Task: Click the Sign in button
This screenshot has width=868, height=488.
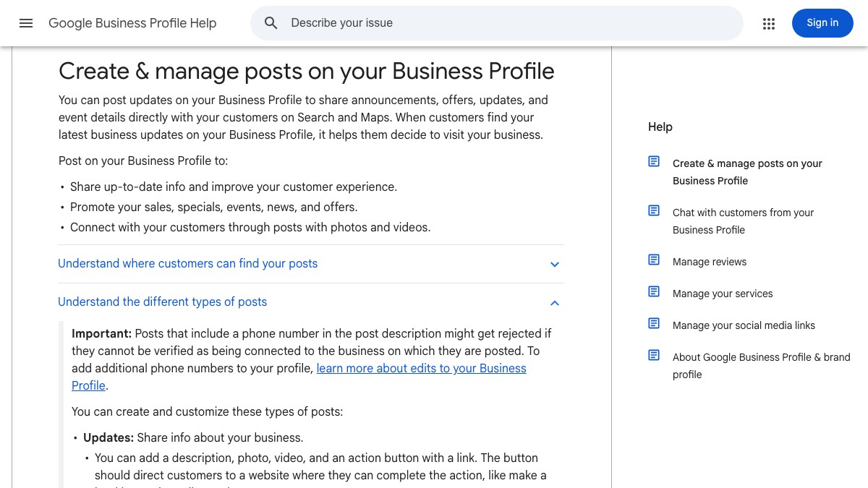Action: point(822,23)
